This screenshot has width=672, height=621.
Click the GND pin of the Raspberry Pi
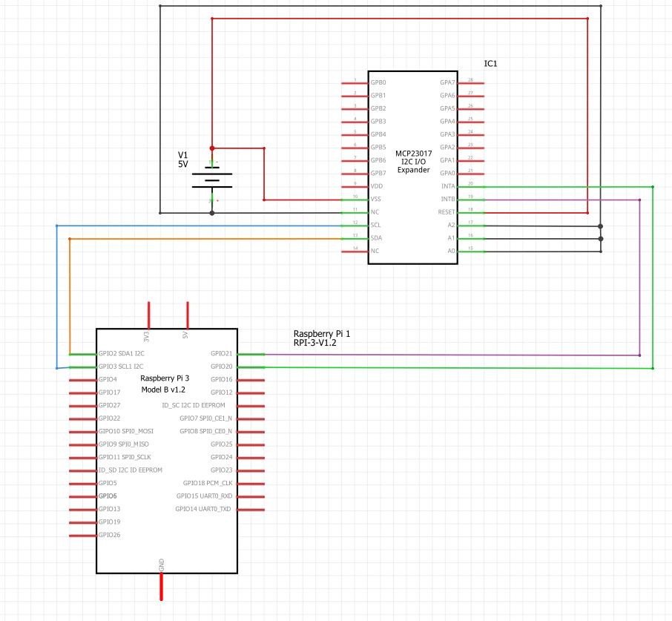161,587
